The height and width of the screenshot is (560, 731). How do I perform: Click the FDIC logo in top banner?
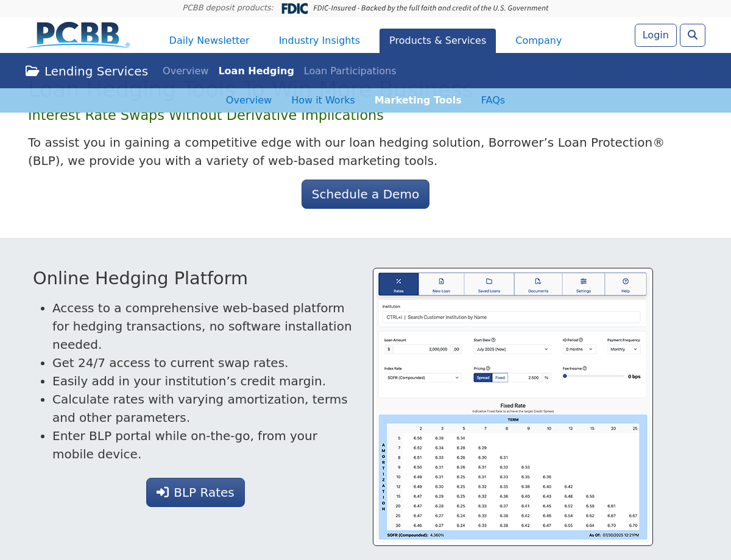[294, 9]
